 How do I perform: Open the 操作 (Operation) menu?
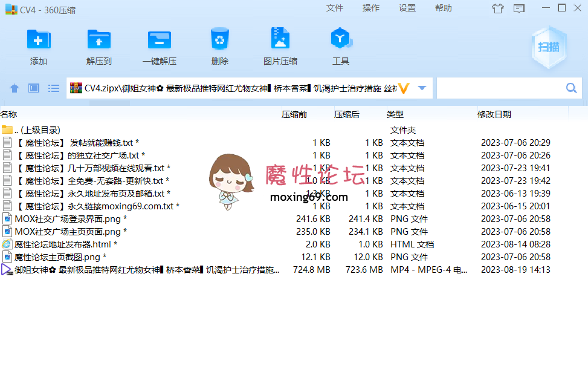pos(371,8)
